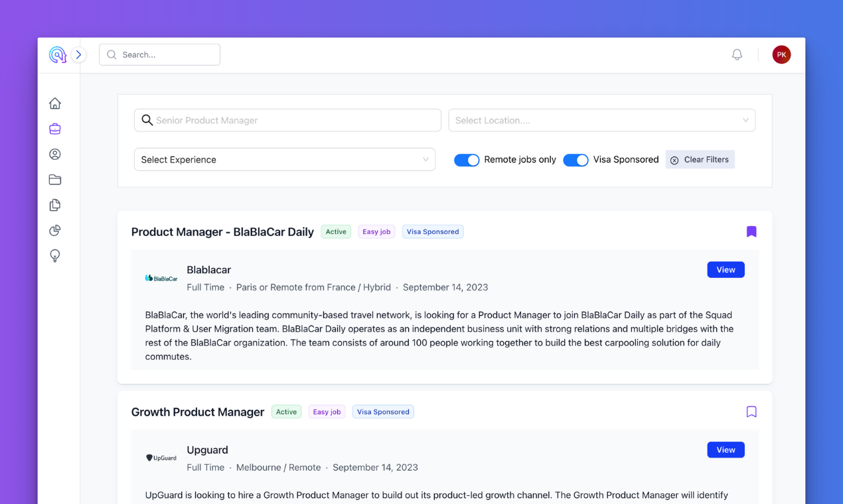
Task: View the Blablacar job posting
Action: point(726,270)
